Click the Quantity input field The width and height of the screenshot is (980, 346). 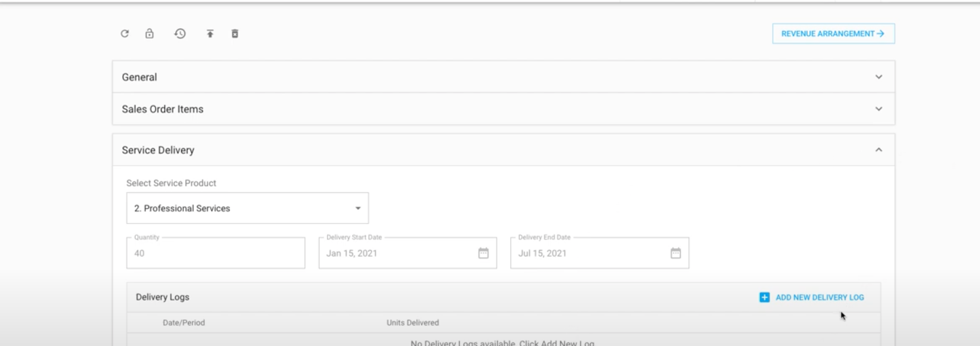215,253
